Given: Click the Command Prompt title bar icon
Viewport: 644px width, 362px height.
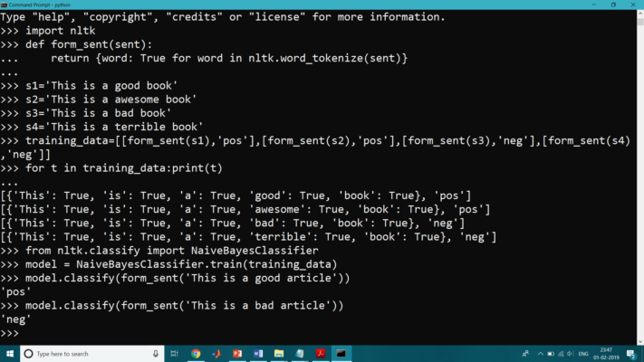Looking at the screenshot, I should click(x=5, y=5).
